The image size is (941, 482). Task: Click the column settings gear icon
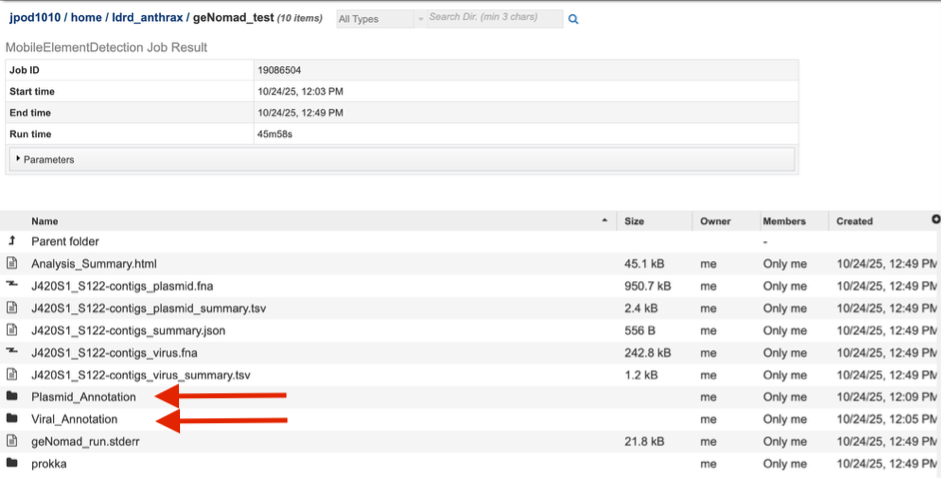935,219
